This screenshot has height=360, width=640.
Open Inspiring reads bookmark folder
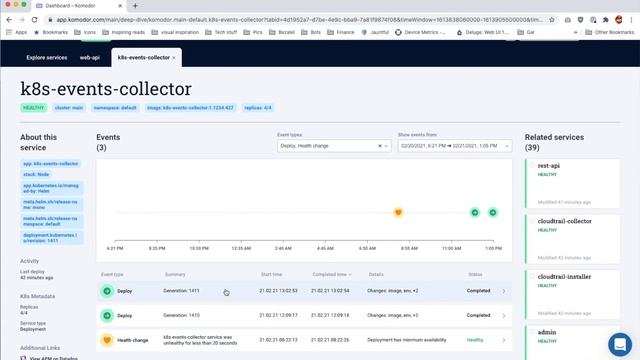point(123,32)
